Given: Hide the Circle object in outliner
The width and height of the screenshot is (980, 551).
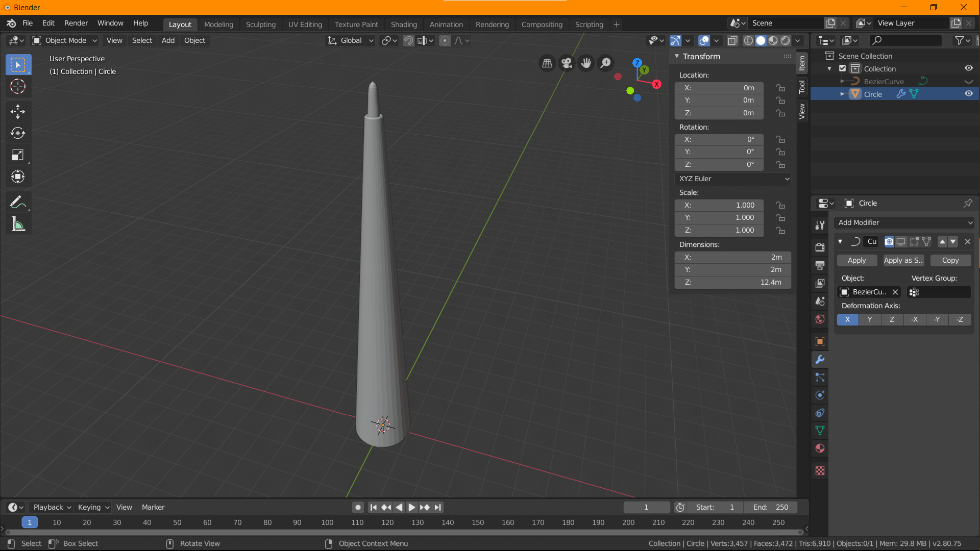Looking at the screenshot, I should pos(968,94).
